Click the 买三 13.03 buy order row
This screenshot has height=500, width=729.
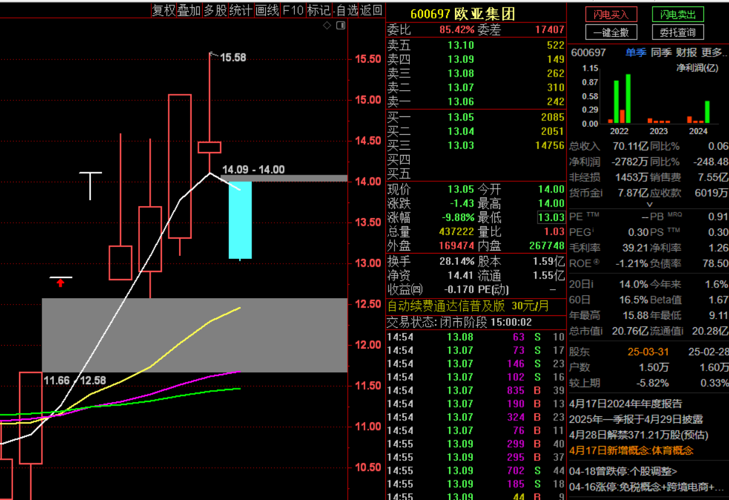tap(476, 145)
